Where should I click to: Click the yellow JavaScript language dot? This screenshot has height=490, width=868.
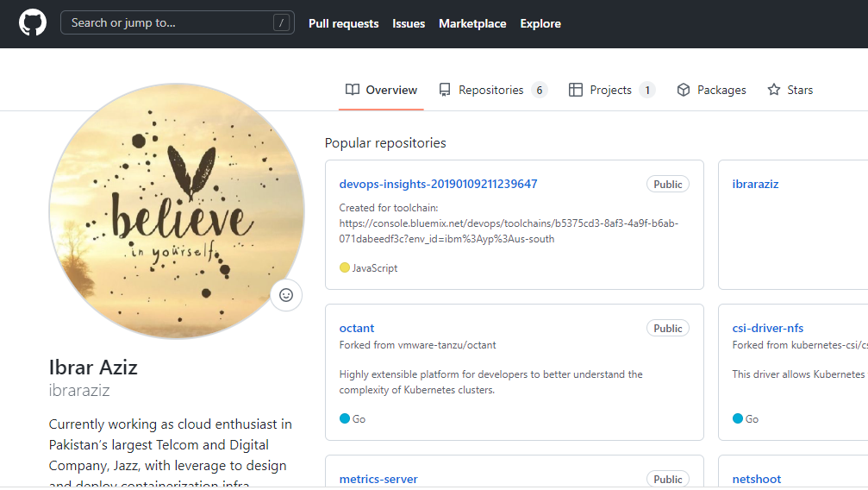pos(344,267)
